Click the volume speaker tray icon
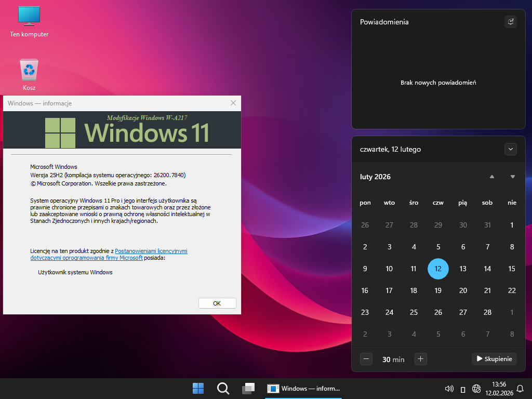Image resolution: width=532 pixels, height=399 pixels. [449, 389]
